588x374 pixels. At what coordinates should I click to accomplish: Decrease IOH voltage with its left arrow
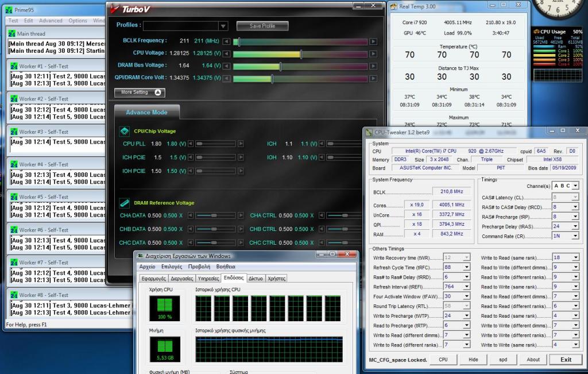click(322, 157)
